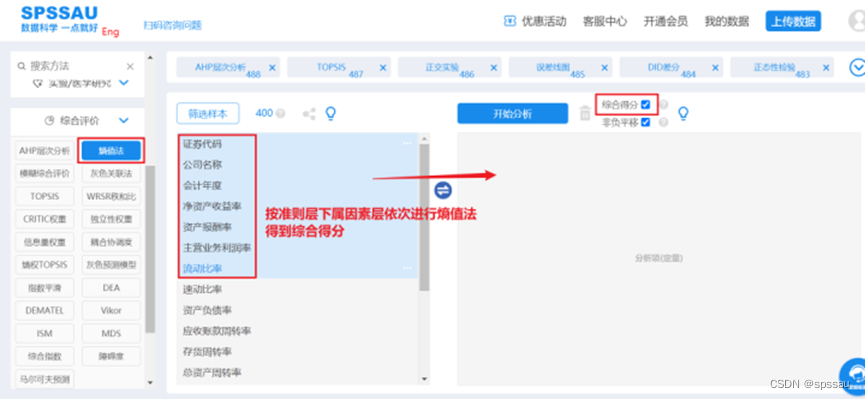Open 开通会员 in the header

[x=665, y=22]
